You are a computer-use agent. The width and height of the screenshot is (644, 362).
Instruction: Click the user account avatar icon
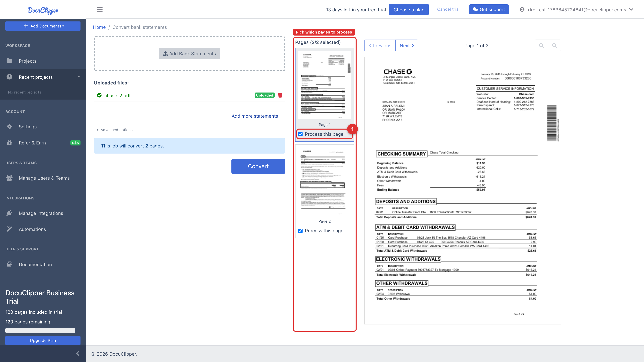point(522,10)
